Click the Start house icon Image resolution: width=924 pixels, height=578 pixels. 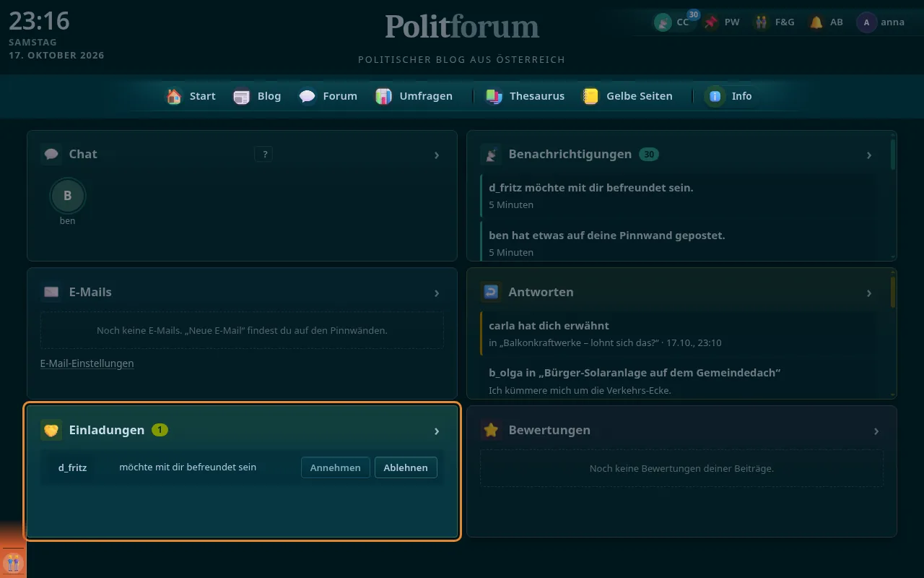pyautogui.click(x=174, y=96)
